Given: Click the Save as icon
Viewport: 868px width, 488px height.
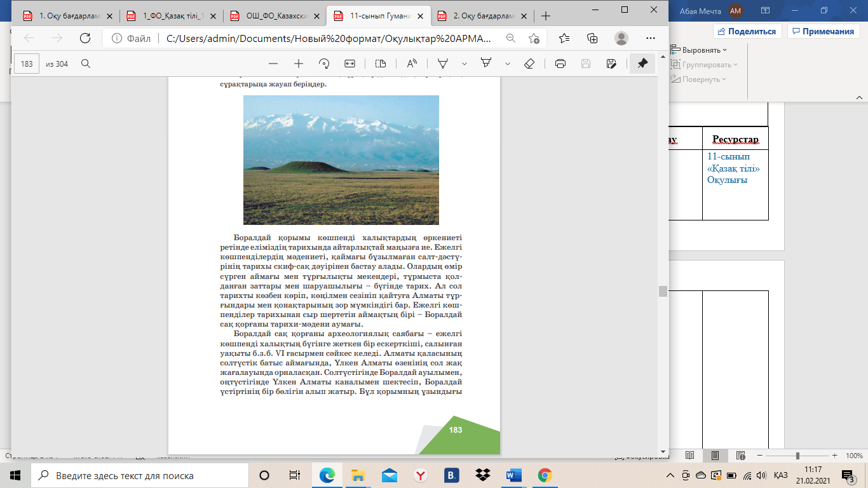Looking at the screenshot, I should click(x=611, y=64).
